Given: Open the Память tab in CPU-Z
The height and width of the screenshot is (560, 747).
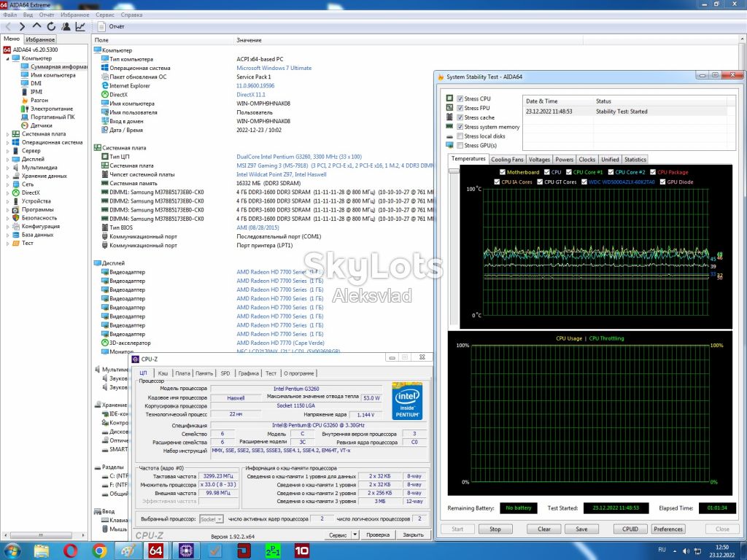Looking at the screenshot, I should click(204, 373).
